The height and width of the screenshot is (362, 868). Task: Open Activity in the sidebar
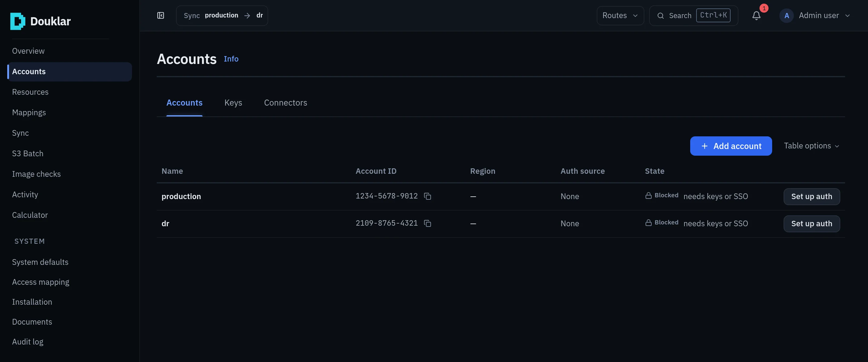[25, 195]
